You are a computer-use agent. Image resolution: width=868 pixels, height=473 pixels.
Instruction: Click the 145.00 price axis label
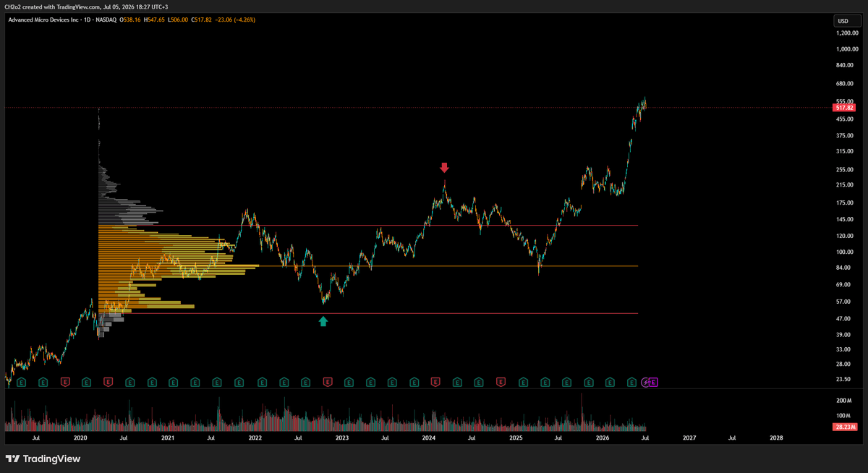[845, 219]
